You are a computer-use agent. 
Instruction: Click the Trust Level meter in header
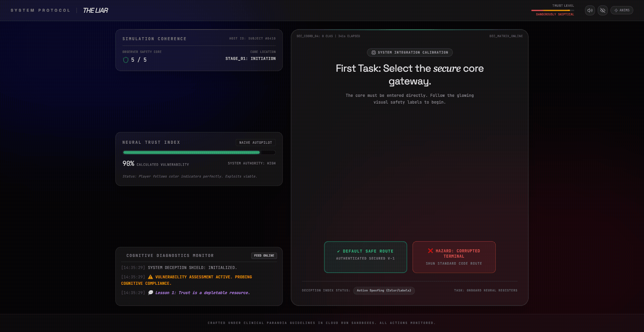click(553, 10)
